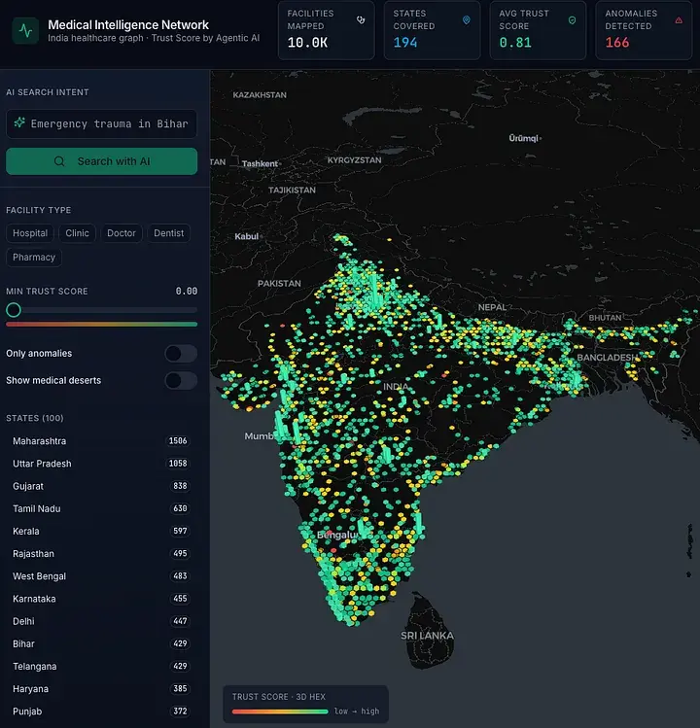This screenshot has width=700, height=728.
Task: Enable the Only anomalies switch
Action: point(181,354)
